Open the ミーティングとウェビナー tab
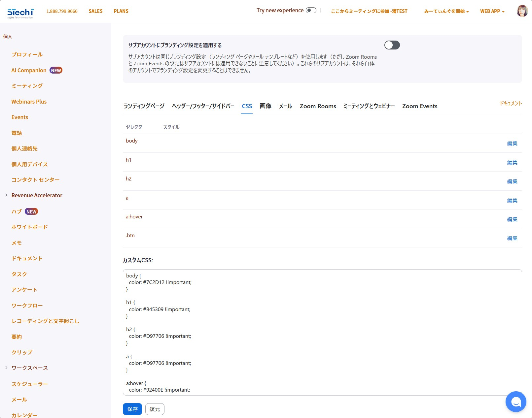The height and width of the screenshot is (418, 532). tap(369, 106)
